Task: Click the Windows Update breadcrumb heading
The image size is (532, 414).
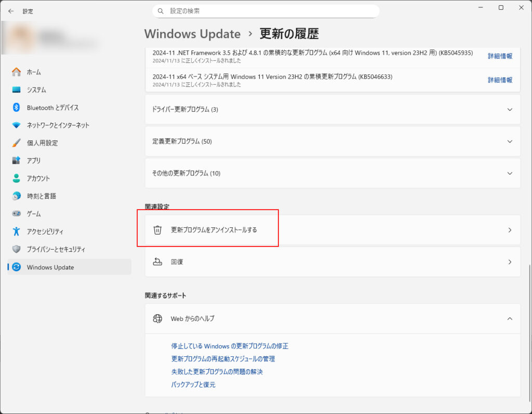Action: pos(192,34)
